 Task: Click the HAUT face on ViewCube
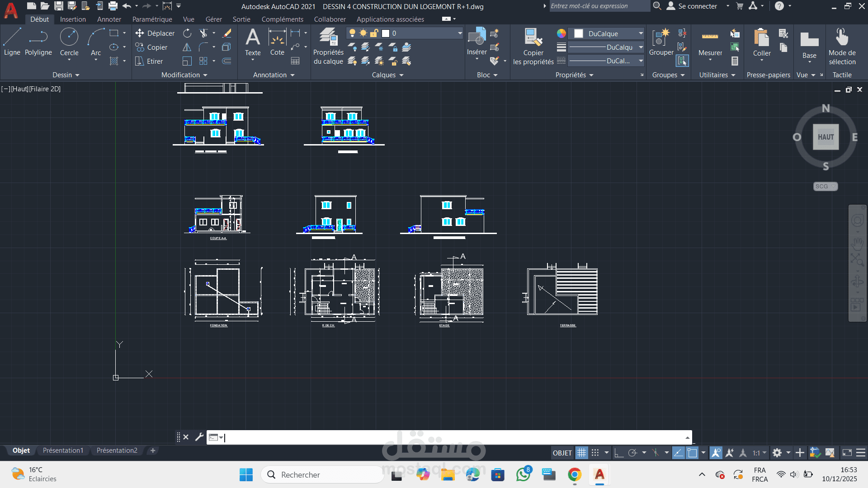(826, 137)
